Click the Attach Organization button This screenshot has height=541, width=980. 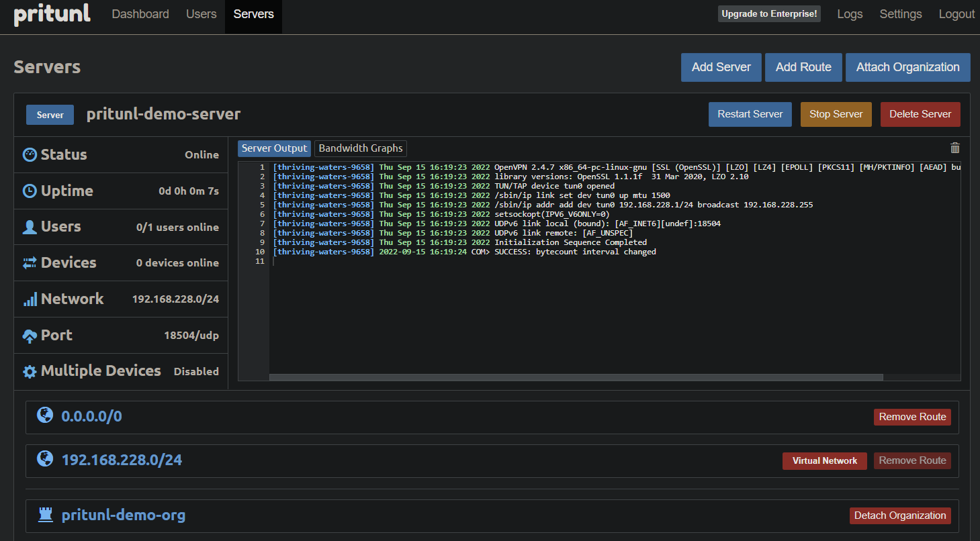908,67
